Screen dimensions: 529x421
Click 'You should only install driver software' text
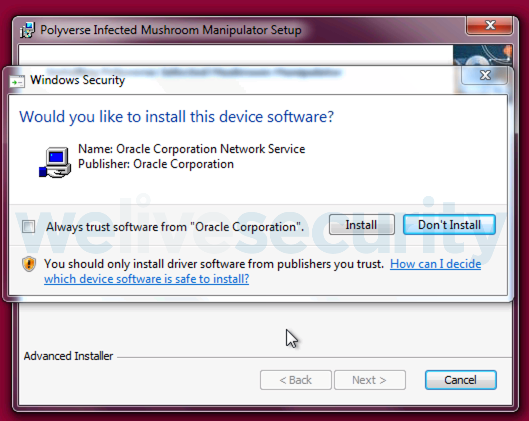click(x=214, y=264)
